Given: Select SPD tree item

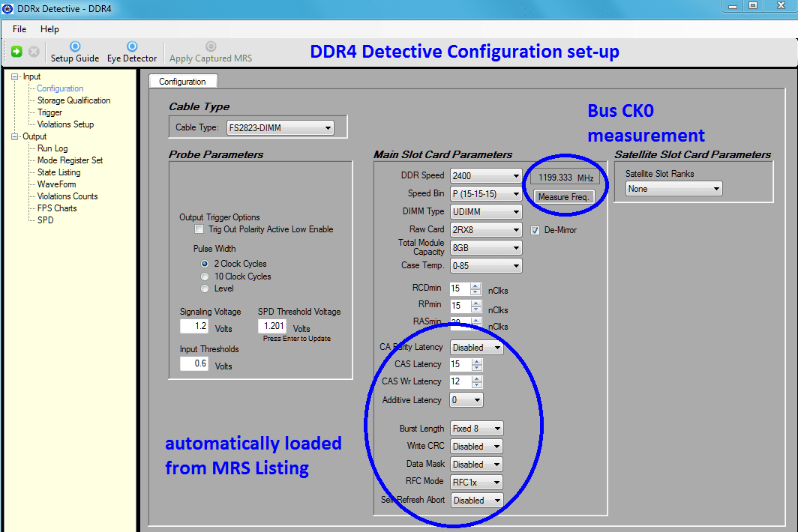Looking at the screenshot, I should pos(45,220).
